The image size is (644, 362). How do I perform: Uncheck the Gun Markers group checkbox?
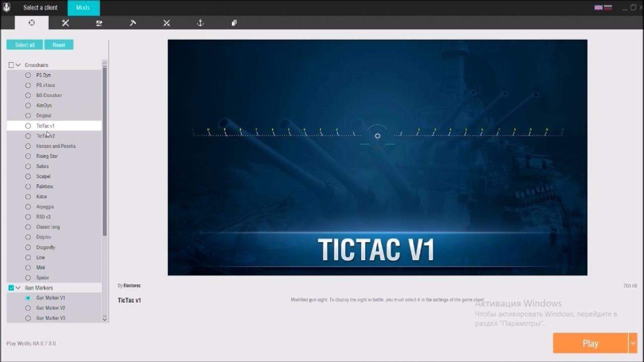click(x=11, y=288)
